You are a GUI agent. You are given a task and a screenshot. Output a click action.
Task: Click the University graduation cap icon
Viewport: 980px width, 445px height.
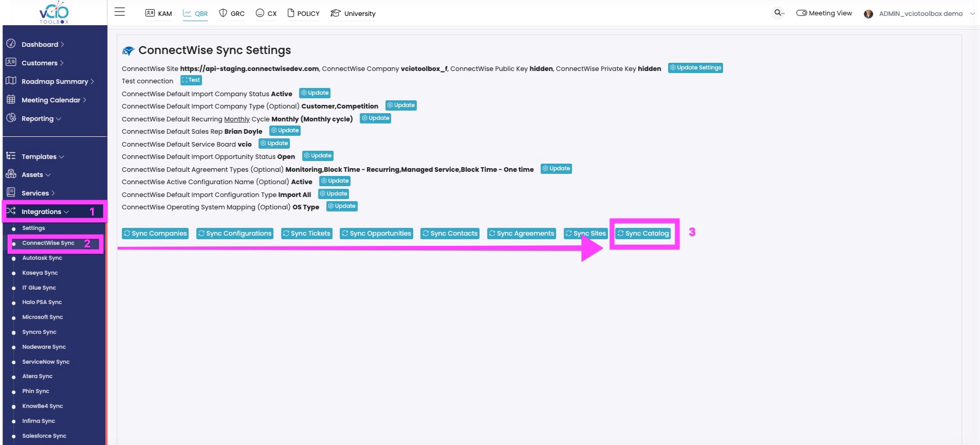click(336, 13)
